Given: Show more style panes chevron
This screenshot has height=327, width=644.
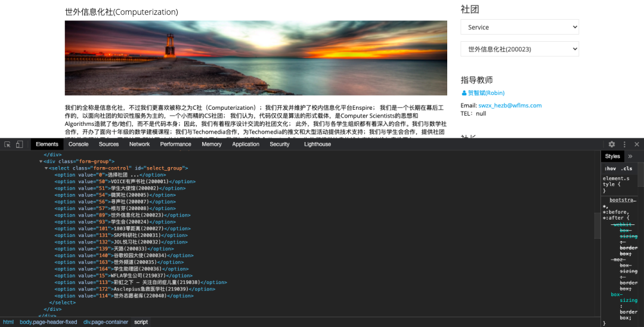Looking at the screenshot, I should click(630, 156).
